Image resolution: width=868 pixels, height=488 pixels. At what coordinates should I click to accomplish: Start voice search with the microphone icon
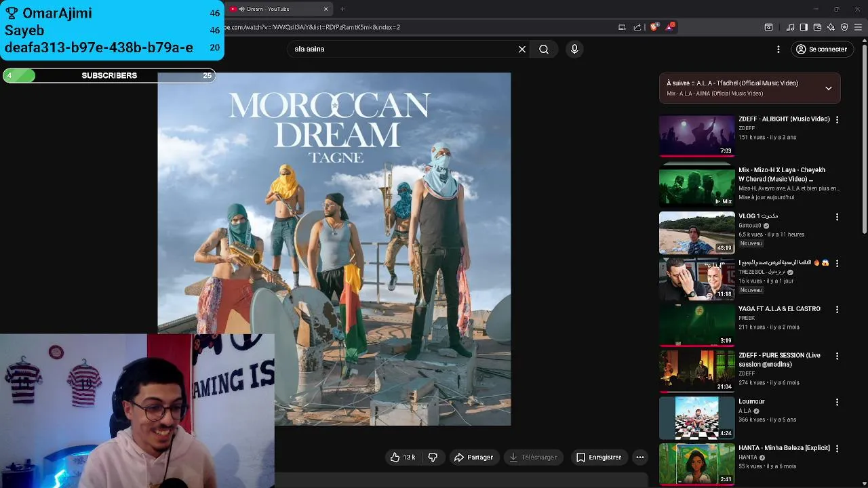(x=574, y=49)
